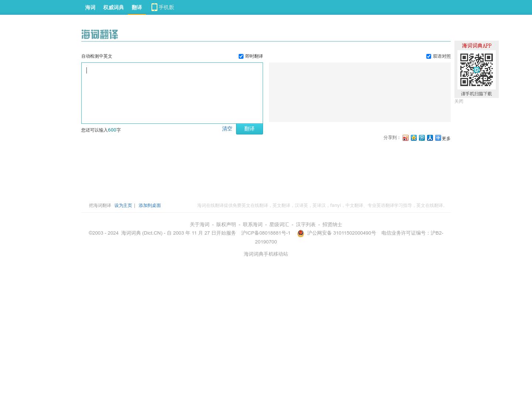
Task: Click the translation result output area
Action: point(360,92)
